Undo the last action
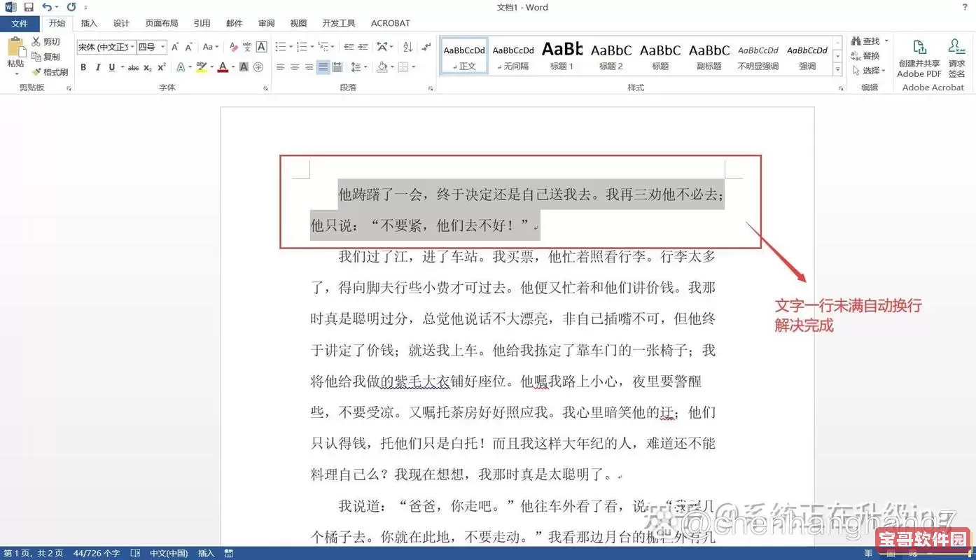Image resolution: width=976 pixels, height=560 pixels. [46, 7]
